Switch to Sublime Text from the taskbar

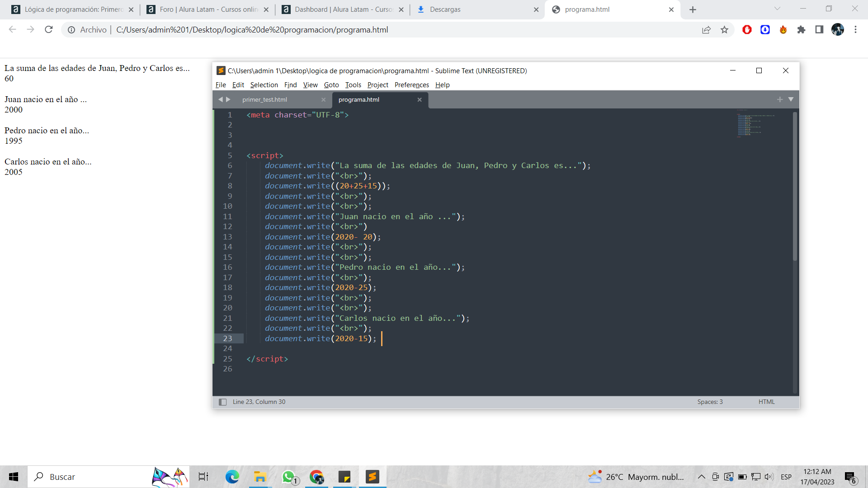pyautogui.click(x=373, y=477)
